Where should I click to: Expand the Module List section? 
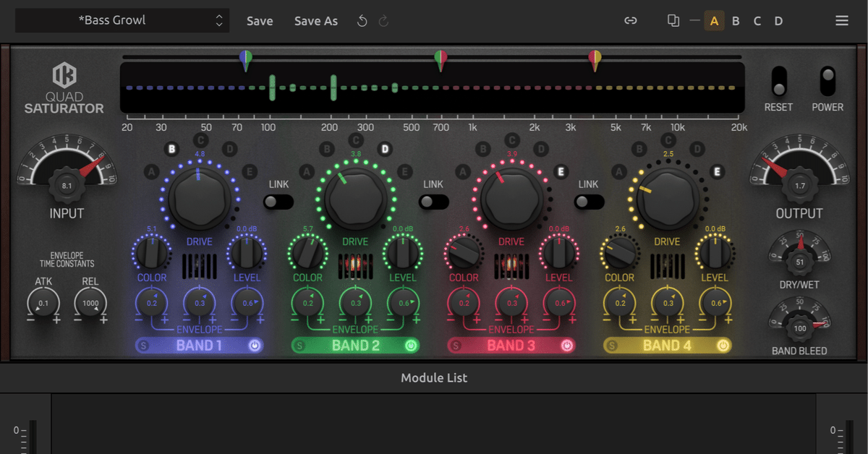pyautogui.click(x=433, y=377)
